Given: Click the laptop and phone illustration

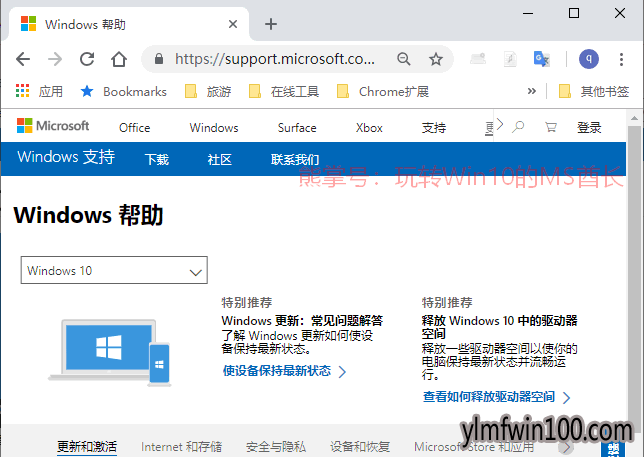Looking at the screenshot, I should point(110,353).
